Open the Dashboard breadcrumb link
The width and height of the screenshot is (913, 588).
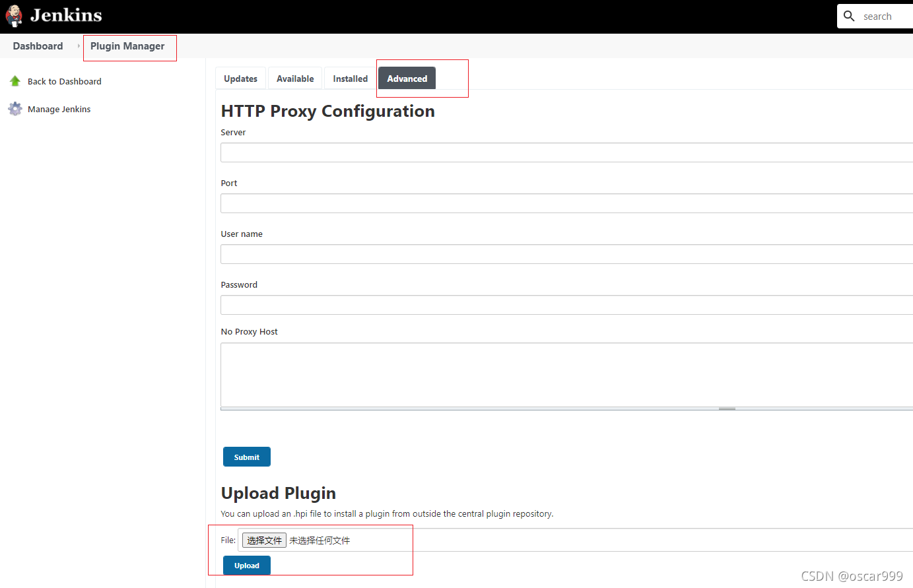coord(38,46)
